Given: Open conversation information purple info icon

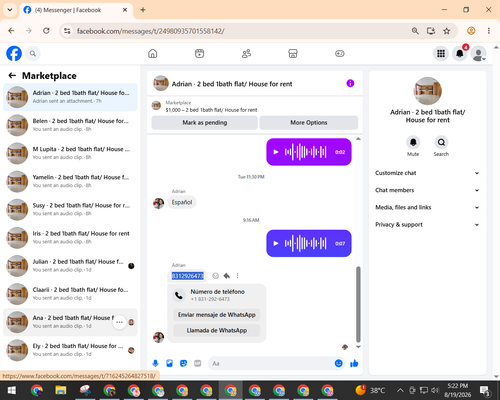Looking at the screenshot, I should pos(350,83).
